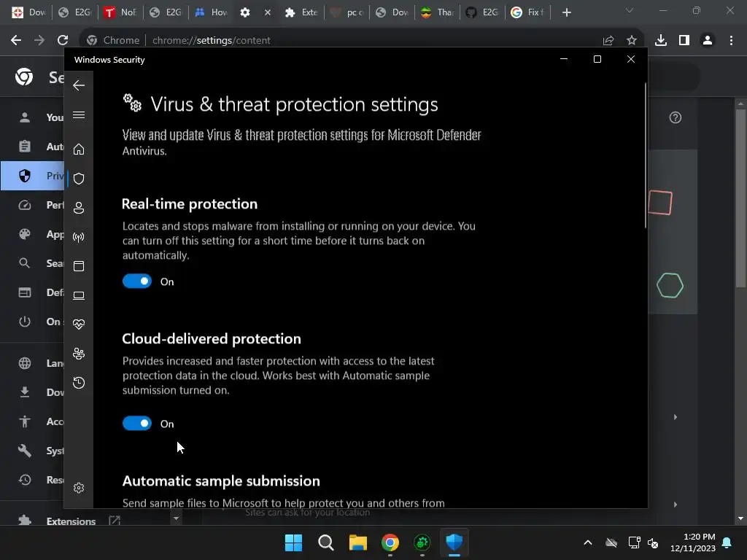Open Protection history clock icon
The height and width of the screenshot is (560, 747).
[x=79, y=383]
